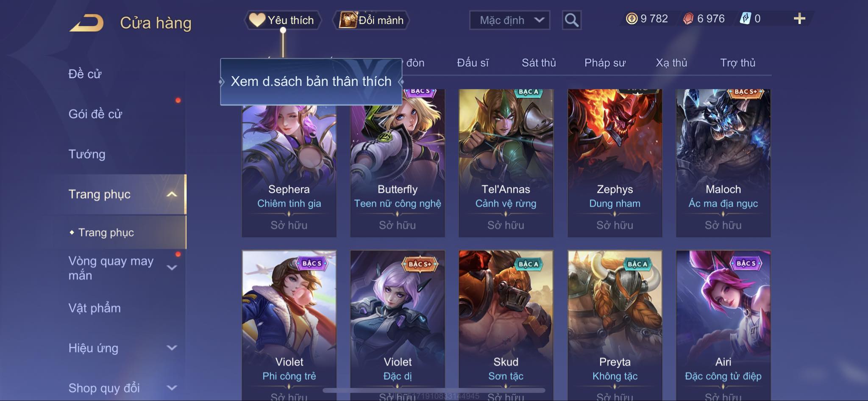Viewport: 868px width, 401px height.
Task: Open the Gói đề cử menu
Action: (x=95, y=114)
